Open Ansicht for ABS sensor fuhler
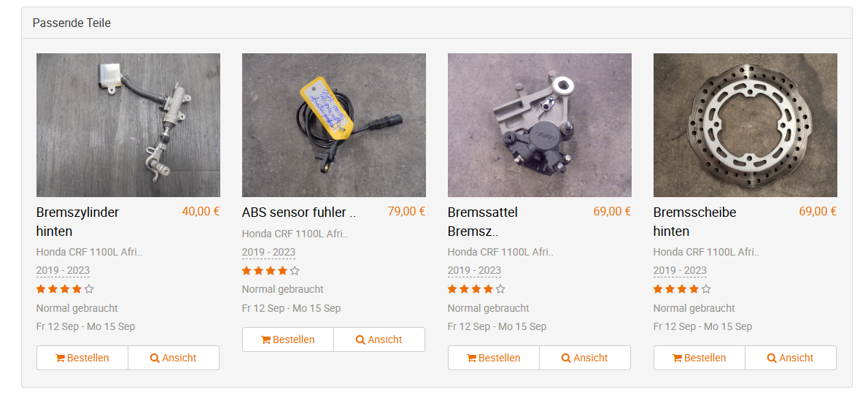This screenshot has width=868, height=395. (379, 340)
